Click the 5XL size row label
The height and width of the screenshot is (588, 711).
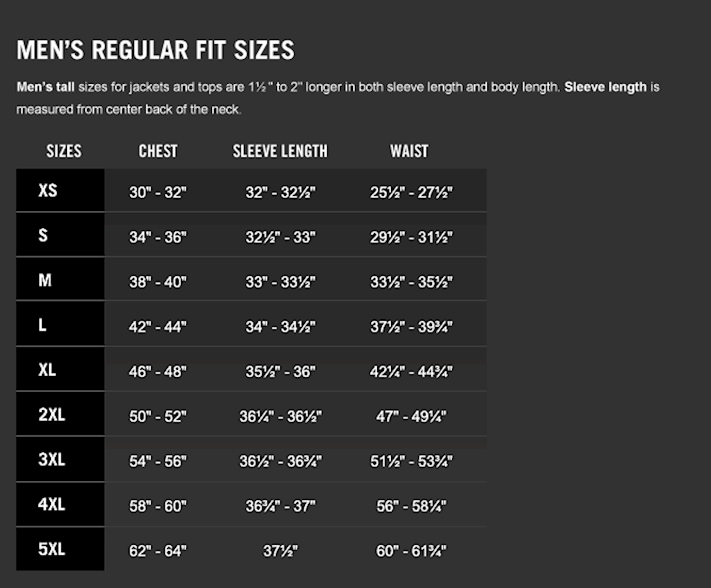(51, 549)
